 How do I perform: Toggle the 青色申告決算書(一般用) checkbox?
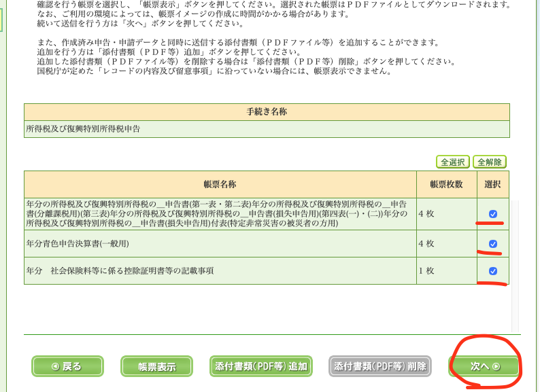[493, 244]
